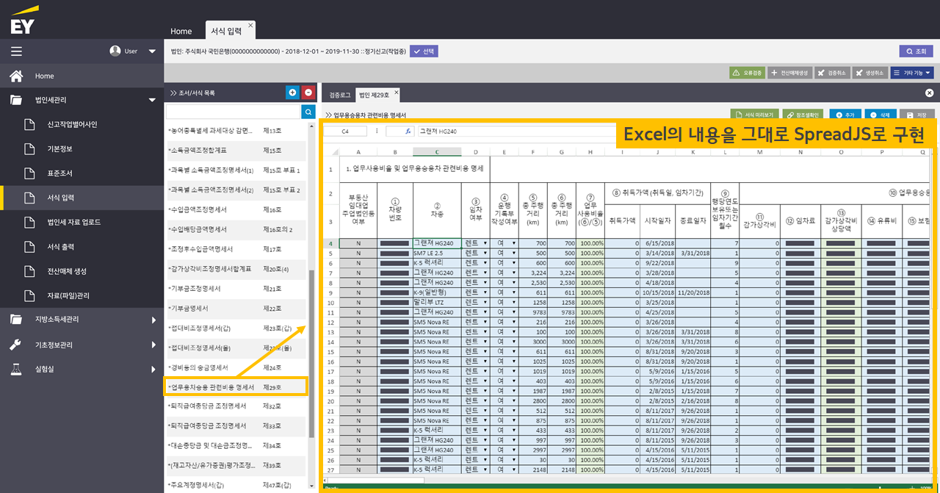Click the blue plus icon in 조서/서식 목록 header
Image resolution: width=940 pixels, height=493 pixels.
coord(292,92)
